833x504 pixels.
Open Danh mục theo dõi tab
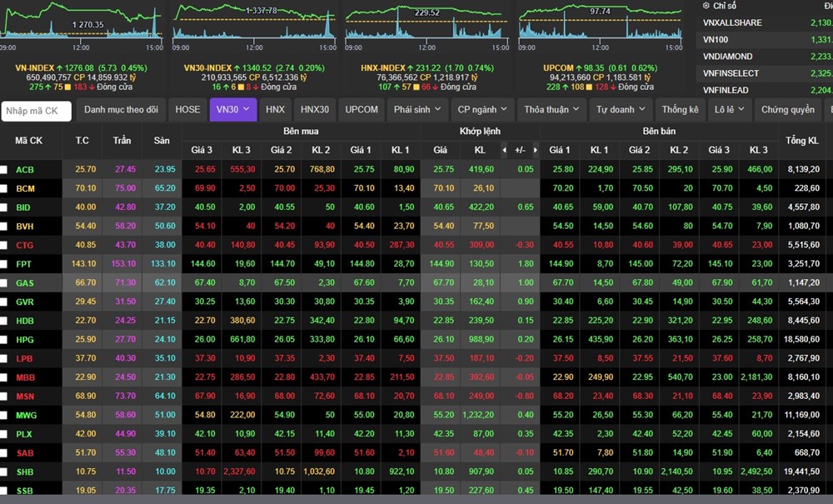point(121,109)
